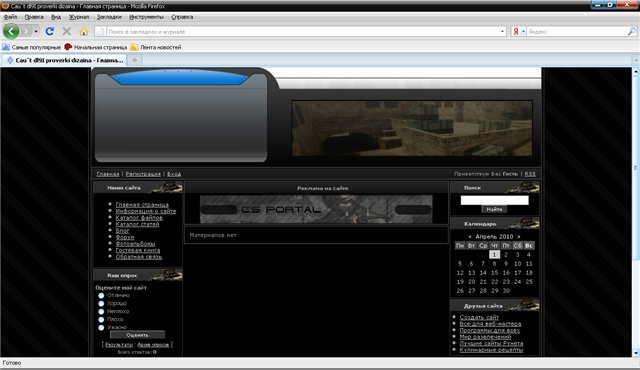Click the green Back arrow button
This screenshot has width=640, height=370.
pos(11,31)
